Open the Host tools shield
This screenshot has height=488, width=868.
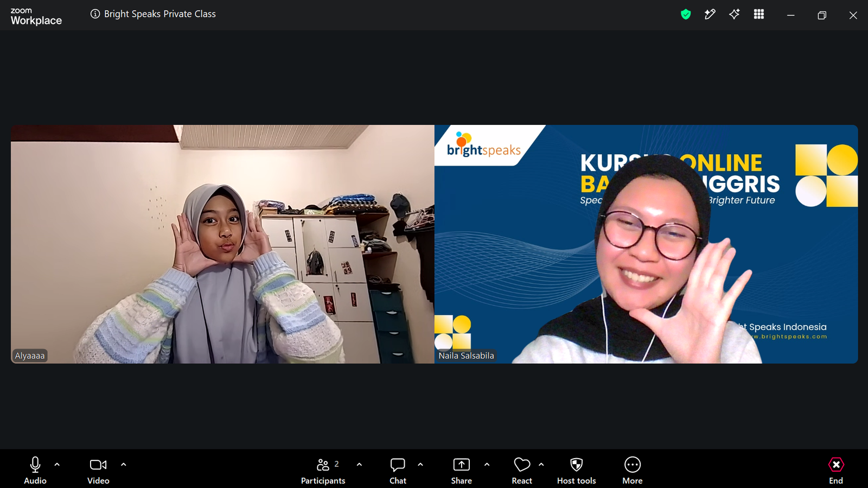point(577,470)
